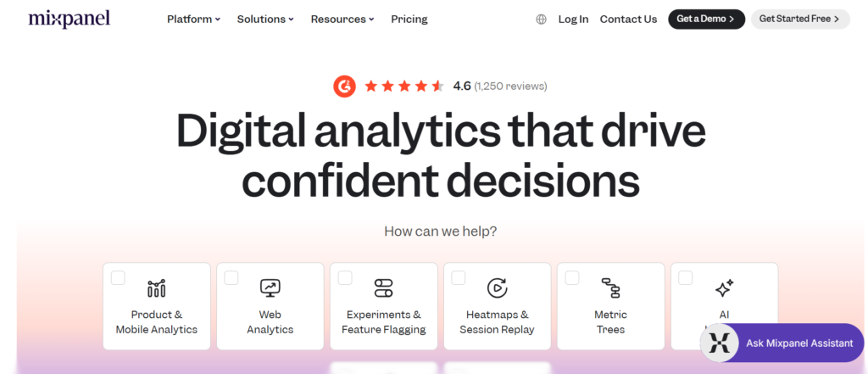The image size is (868, 374).
Task: Click the Experiments & Feature Flagging toggle icon
Action: tap(383, 288)
